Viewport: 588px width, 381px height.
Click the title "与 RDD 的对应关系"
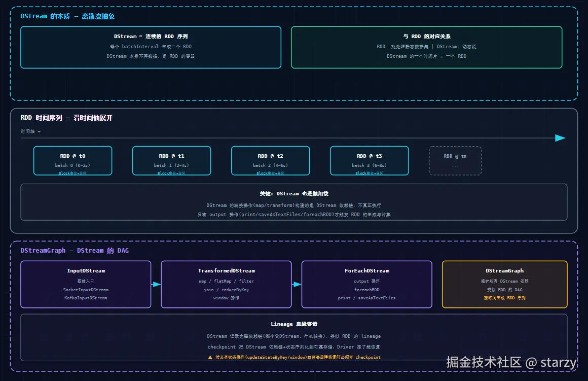point(427,37)
